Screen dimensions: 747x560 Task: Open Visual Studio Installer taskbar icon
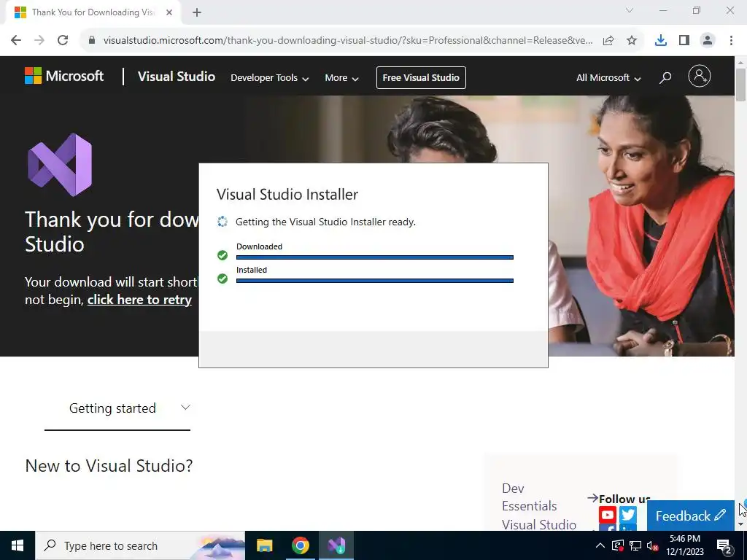pos(336,545)
